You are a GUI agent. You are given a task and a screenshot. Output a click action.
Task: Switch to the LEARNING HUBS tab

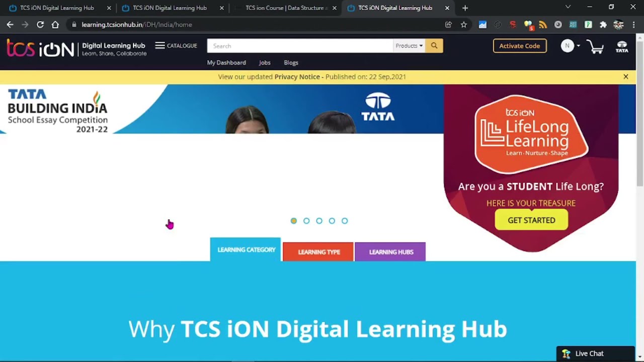point(390,252)
